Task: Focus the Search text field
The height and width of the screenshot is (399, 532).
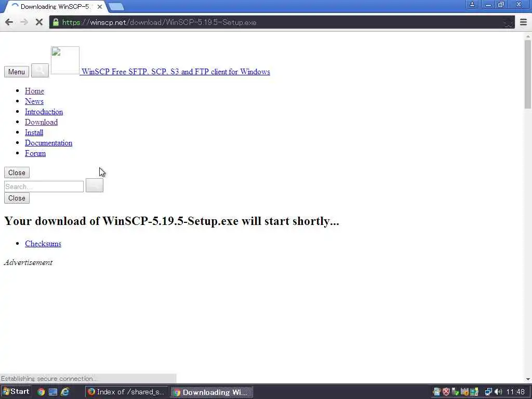Action: (44, 187)
